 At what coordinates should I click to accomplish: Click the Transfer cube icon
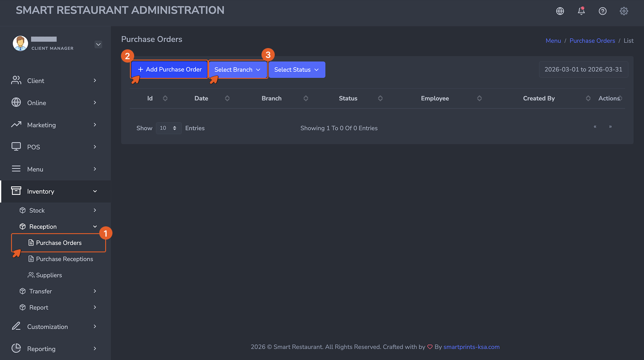tap(23, 291)
